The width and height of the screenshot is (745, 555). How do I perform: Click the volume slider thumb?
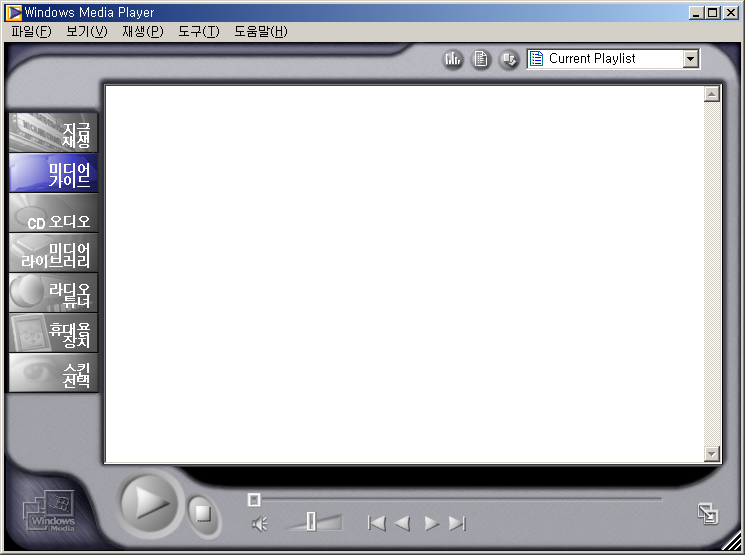(x=311, y=522)
